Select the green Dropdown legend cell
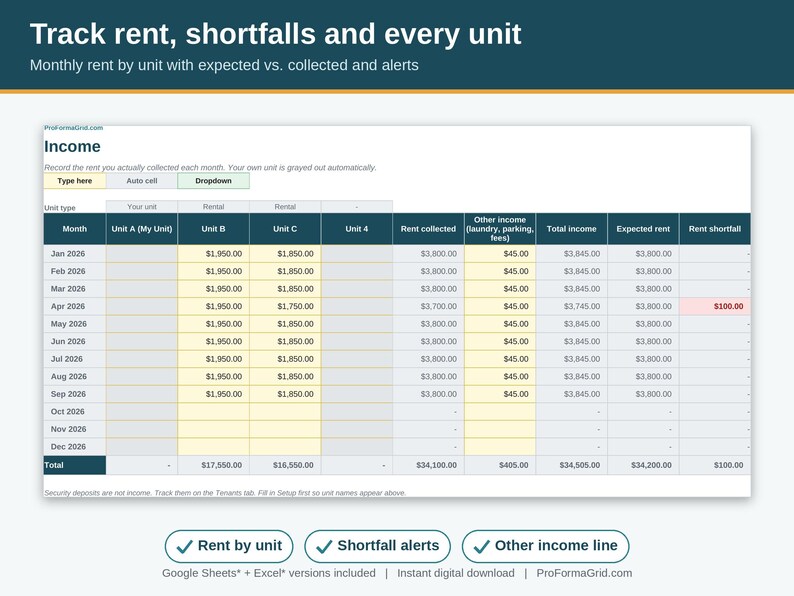Image resolution: width=794 pixels, height=596 pixels. (213, 181)
